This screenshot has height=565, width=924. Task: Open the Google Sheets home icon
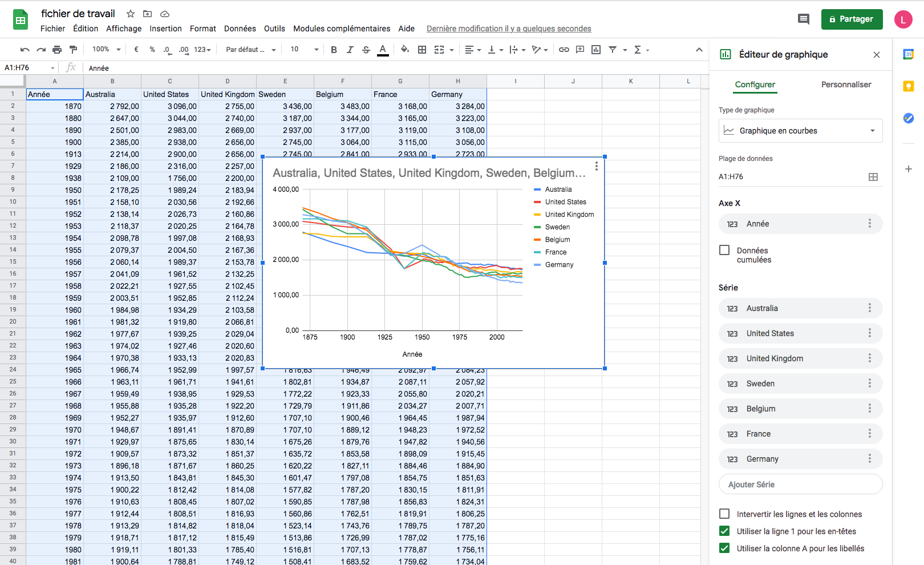(21, 21)
